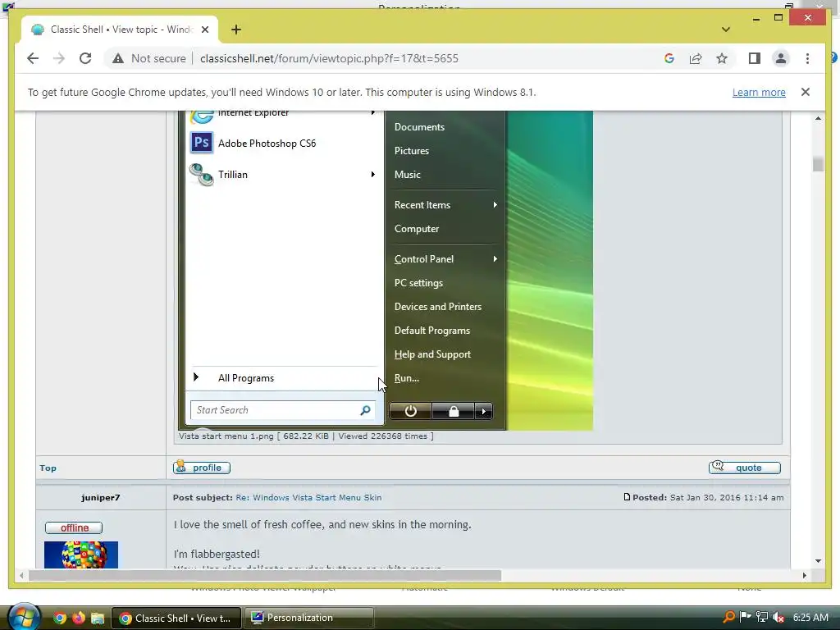Click the offline status badge

point(74,527)
